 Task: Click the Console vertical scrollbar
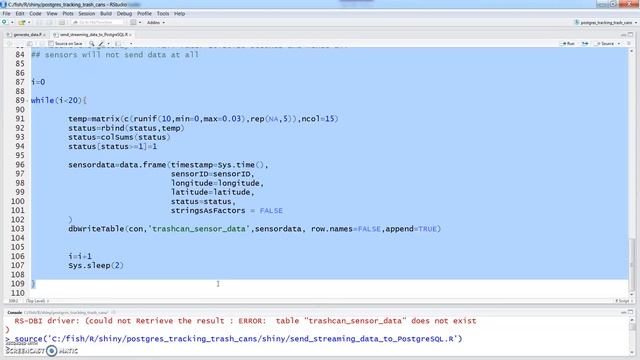click(632, 336)
